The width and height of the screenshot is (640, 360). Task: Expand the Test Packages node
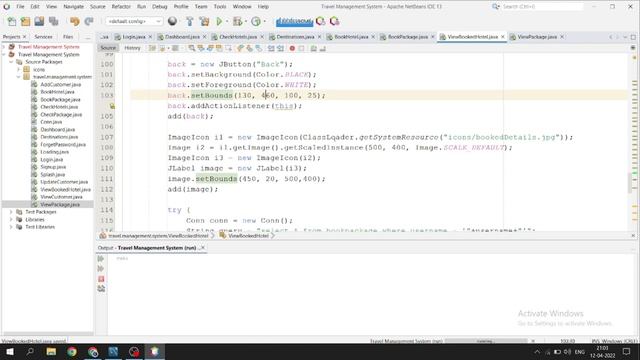(x=11, y=212)
